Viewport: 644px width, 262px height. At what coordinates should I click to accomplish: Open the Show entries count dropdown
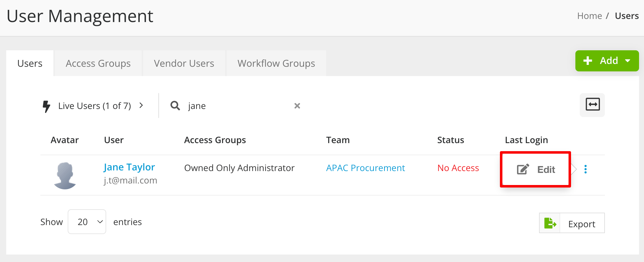[x=87, y=222]
